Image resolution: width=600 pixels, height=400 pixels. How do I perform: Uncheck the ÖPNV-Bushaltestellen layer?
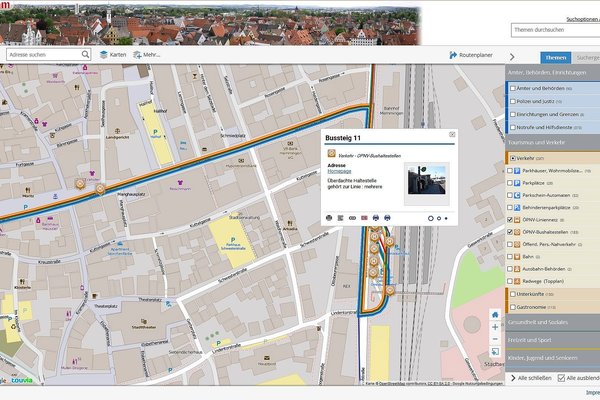pyautogui.click(x=510, y=232)
